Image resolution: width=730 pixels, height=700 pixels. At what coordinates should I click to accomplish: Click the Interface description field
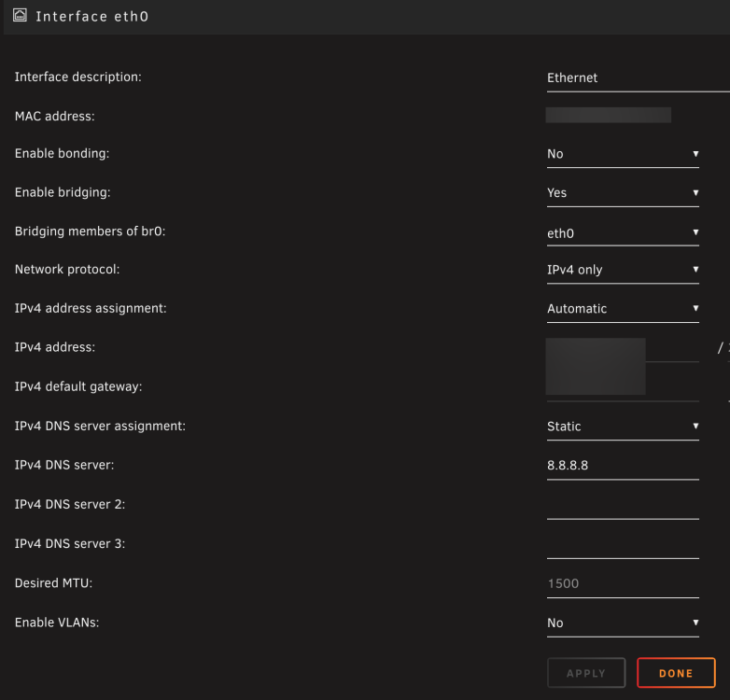click(x=639, y=78)
